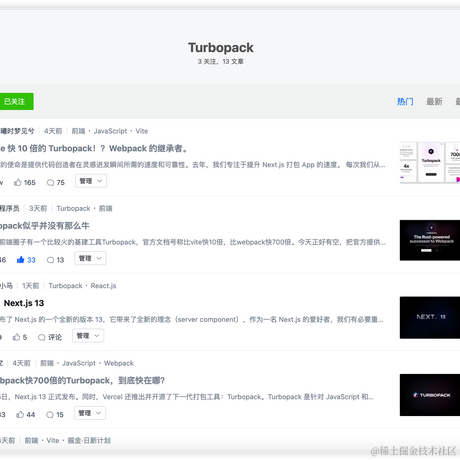Image resolution: width=460 pixels, height=460 pixels.
Task: Click the JavaScript tag on the fourth article
Action: tap(79, 363)
